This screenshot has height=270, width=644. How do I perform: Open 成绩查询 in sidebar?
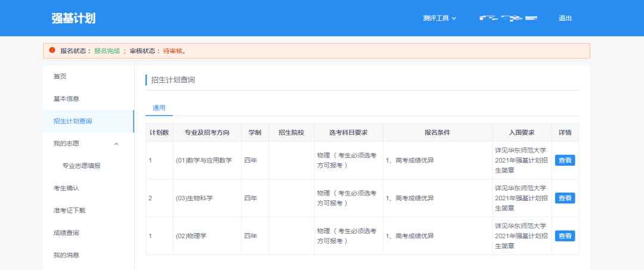point(66,233)
